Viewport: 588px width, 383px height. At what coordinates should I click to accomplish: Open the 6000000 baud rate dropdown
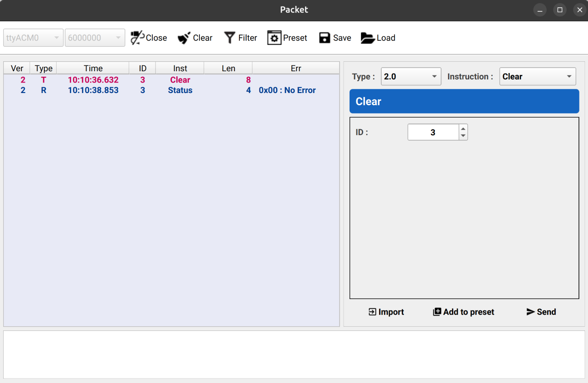[x=95, y=38]
